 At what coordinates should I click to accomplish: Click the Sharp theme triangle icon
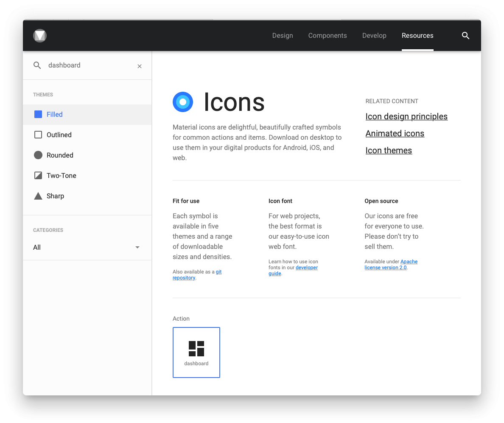pyautogui.click(x=38, y=196)
